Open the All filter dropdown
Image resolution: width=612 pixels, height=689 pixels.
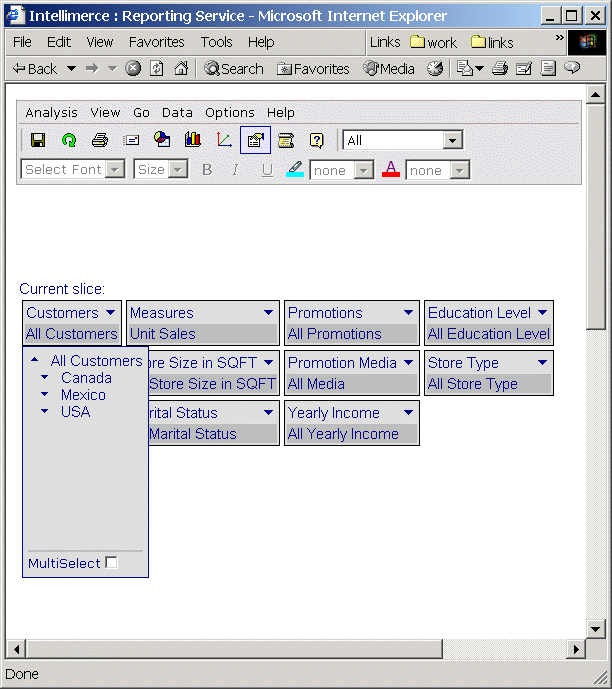(x=453, y=141)
